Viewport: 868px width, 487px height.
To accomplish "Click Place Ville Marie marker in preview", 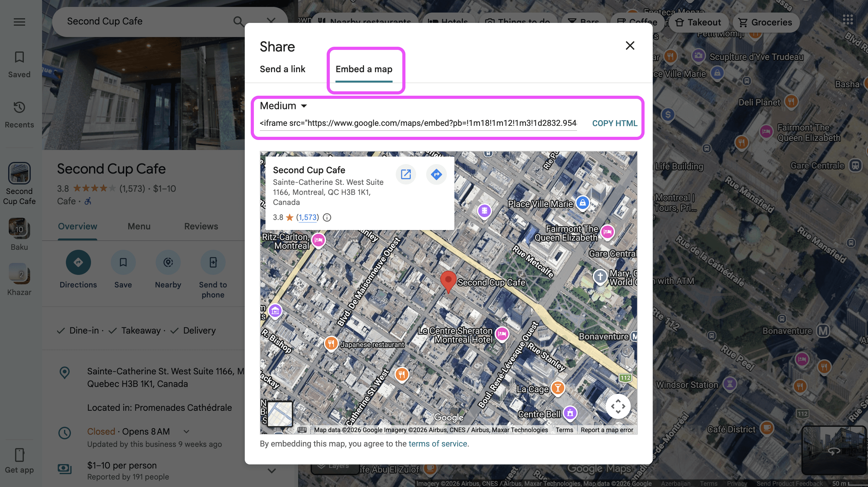I will (x=583, y=203).
